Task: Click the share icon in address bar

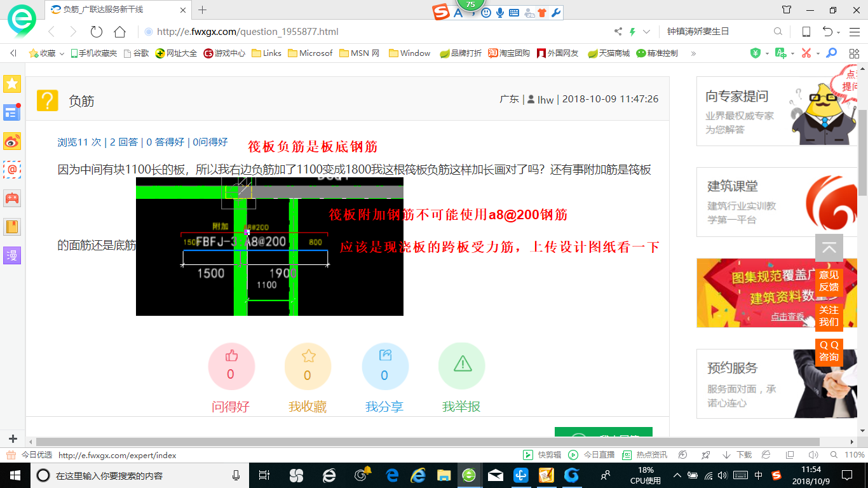Action: click(618, 32)
